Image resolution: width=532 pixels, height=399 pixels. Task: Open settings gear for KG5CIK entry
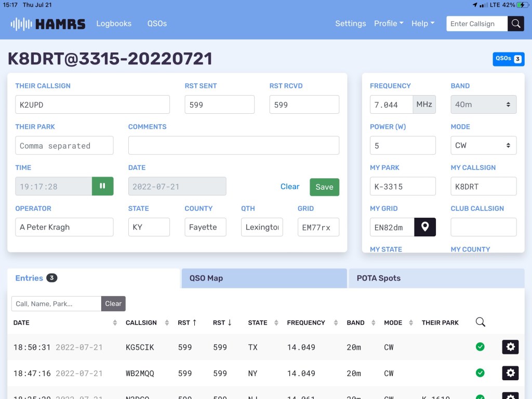[x=510, y=347]
